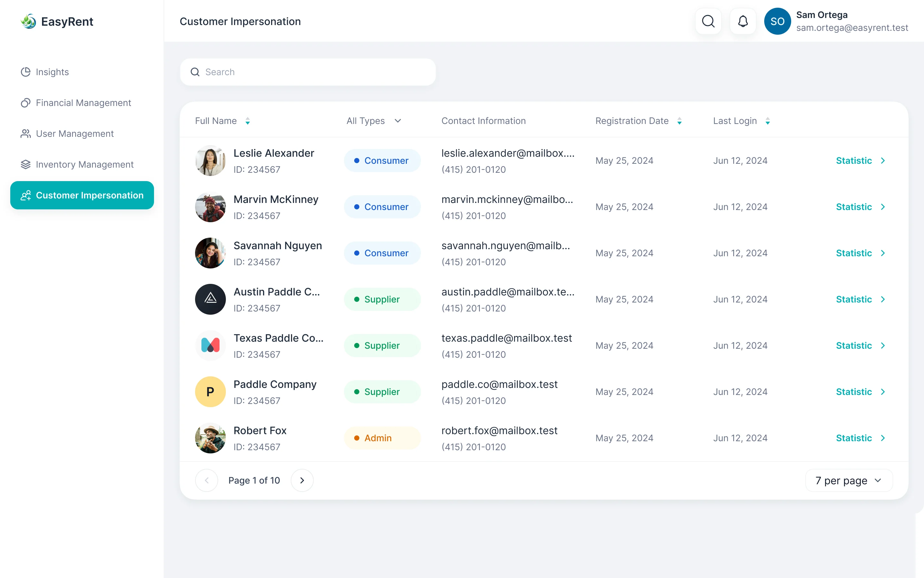Image resolution: width=924 pixels, height=578 pixels.
Task: Click email texas.paddle@mailbox.test
Action: coord(506,338)
